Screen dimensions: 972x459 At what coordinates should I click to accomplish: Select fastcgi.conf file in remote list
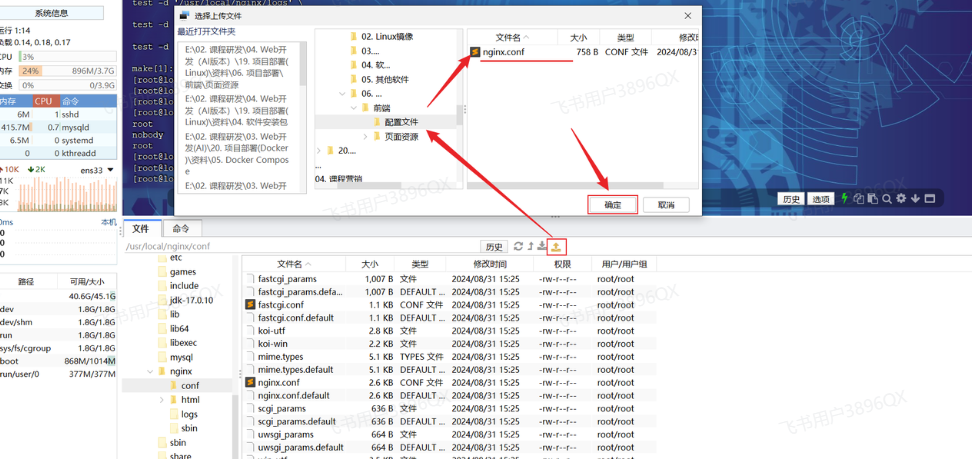click(x=281, y=305)
